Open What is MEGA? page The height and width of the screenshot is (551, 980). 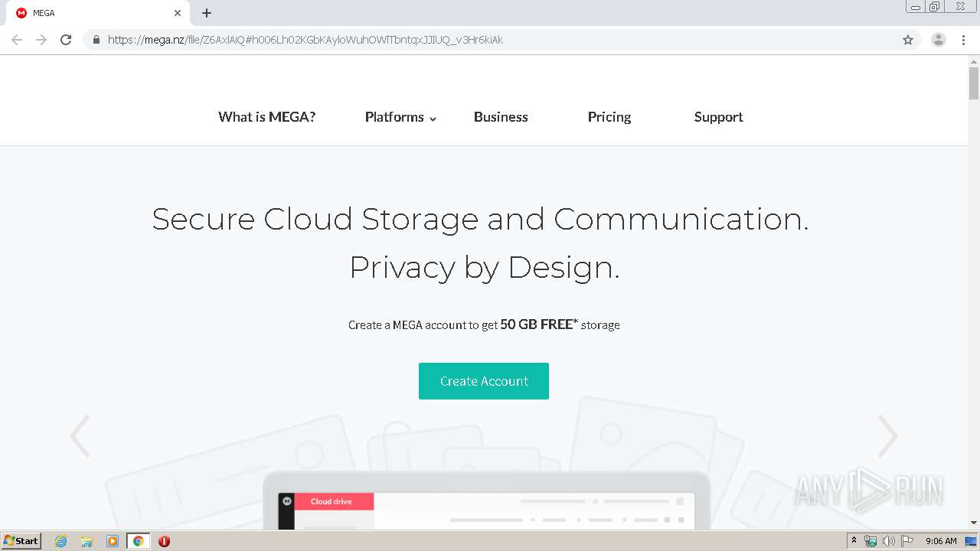pos(266,117)
